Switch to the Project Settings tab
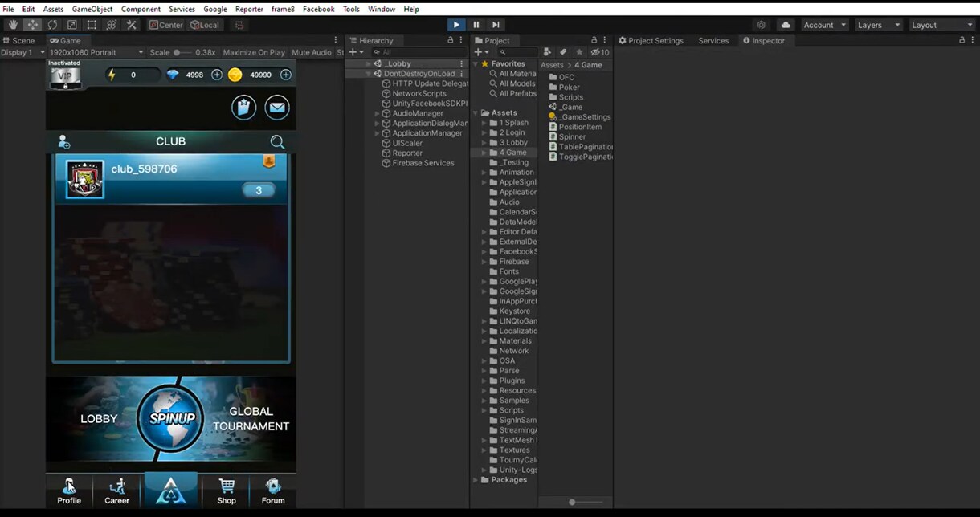Screen dimensions: 980x517 pyautogui.click(x=651, y=40)
